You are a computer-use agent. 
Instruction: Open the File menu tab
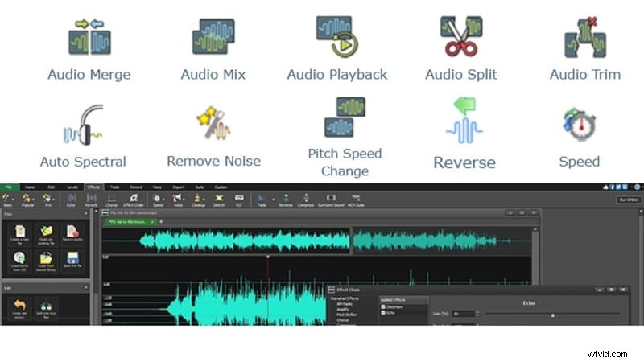pyautogui.click(x=9, y=187)
